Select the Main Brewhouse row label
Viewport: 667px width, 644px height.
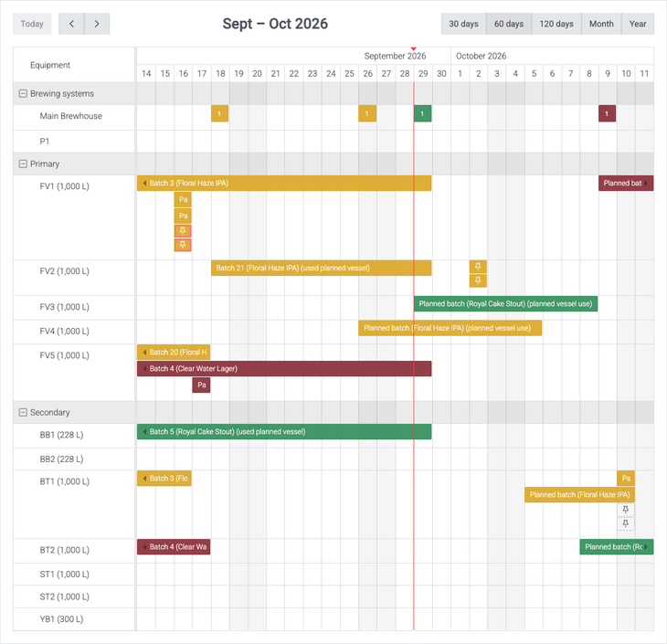pos(71,116)
